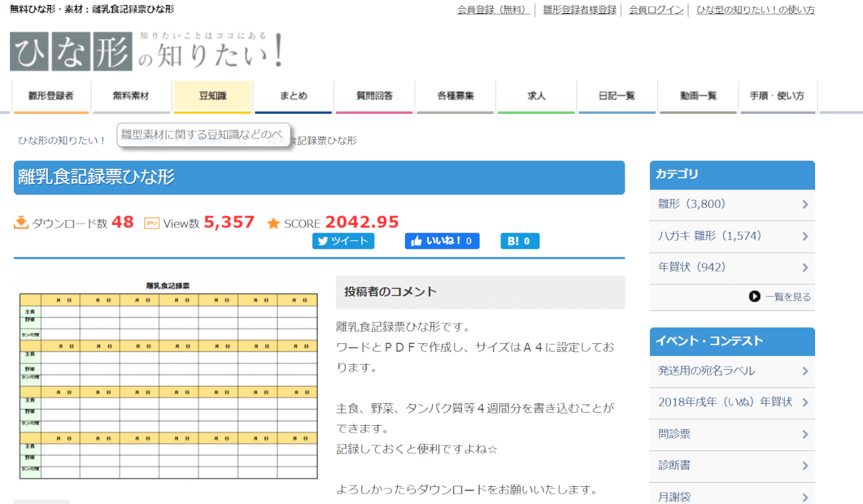The width and height of the screenshot is (863, 504).
Task: Open the 豆知識 navigation tab
Action: pos(212,96)
